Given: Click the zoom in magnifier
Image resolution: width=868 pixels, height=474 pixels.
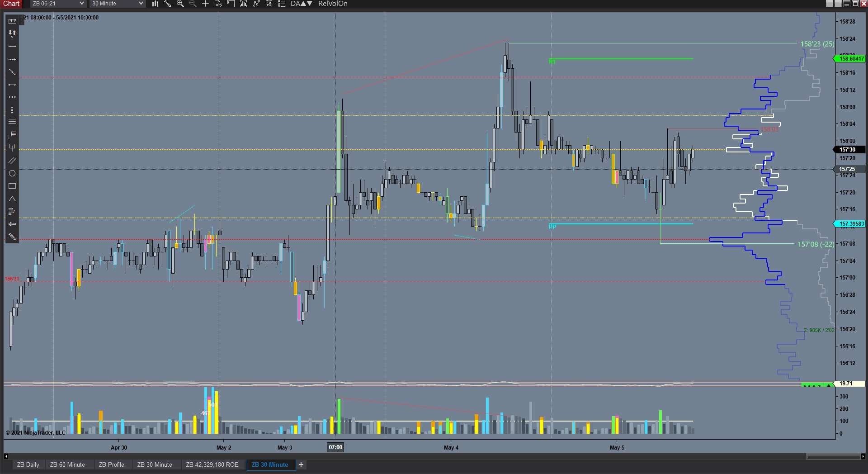Looking at the screenshot, I should tap(180, 4).
